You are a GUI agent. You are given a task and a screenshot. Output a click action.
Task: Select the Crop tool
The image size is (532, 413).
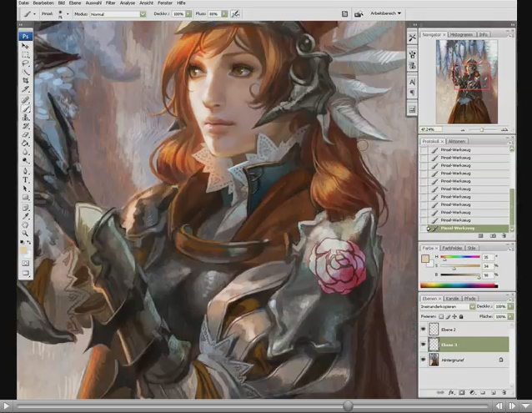(25, 80)
